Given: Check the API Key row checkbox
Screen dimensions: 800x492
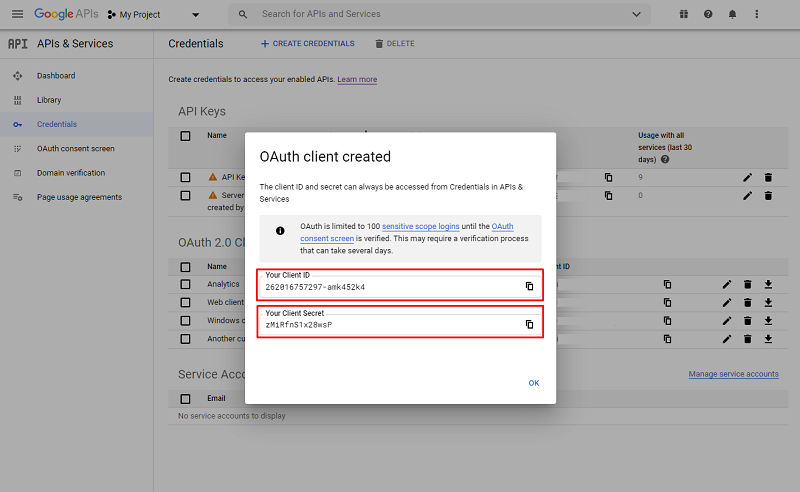Looking at the screenshot, I should tap(185, 177).
